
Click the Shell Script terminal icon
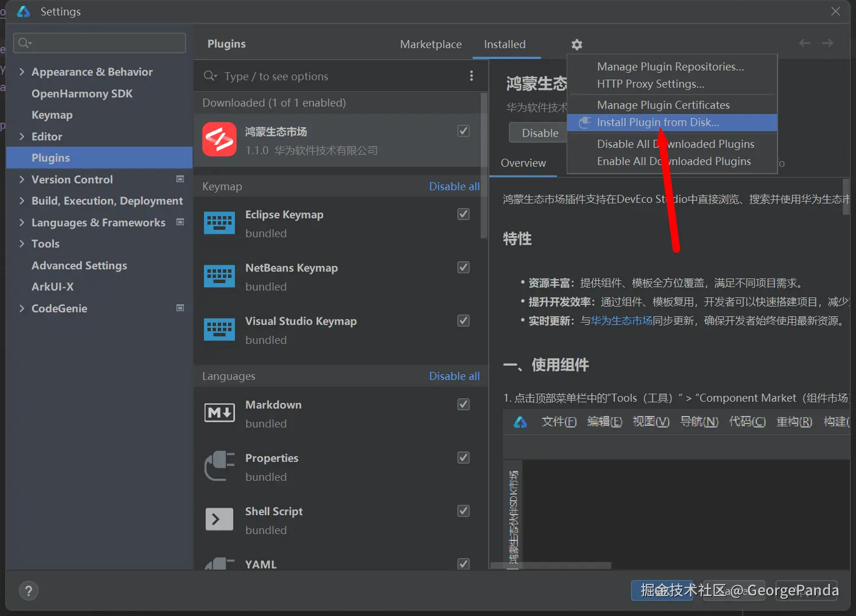click(219, 519)
